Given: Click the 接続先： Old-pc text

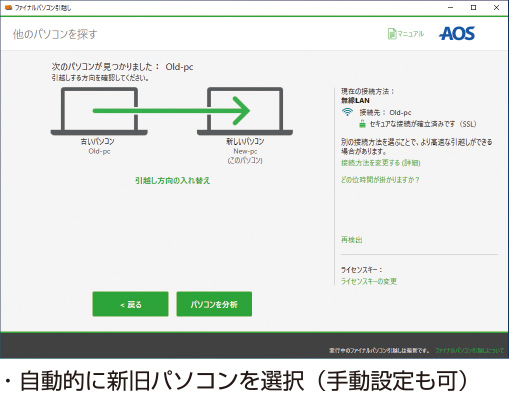Looking at the screenshot, I should [x=385, y=112].
